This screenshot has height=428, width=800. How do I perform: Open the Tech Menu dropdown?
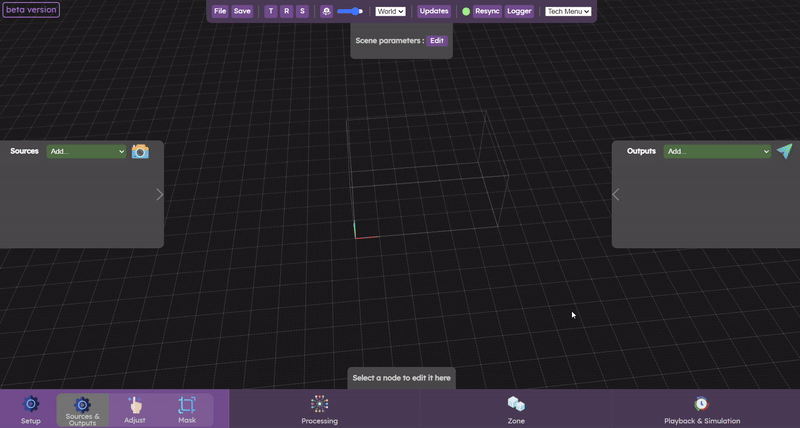click(x=568, y=11)
